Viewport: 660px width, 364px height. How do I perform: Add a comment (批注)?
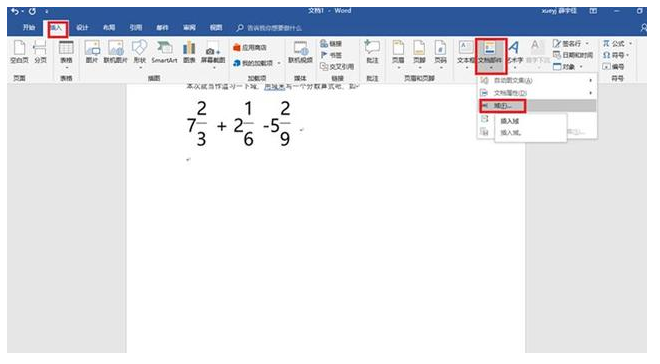point(372,52)
